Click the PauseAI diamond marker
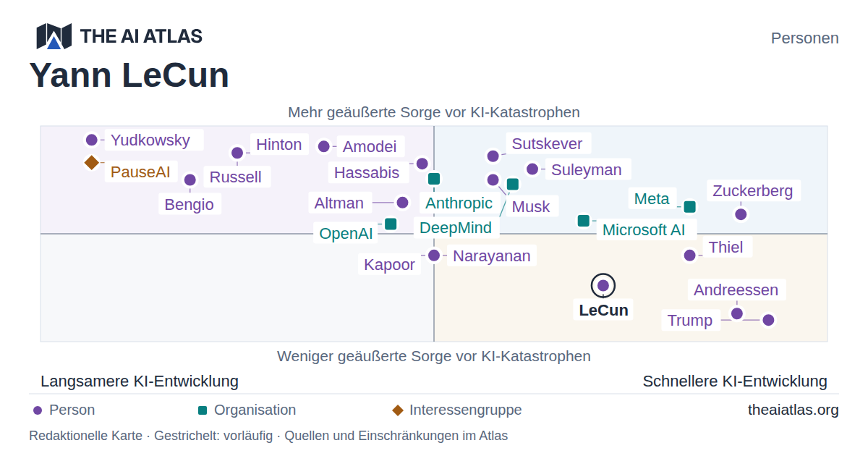 [91, 162]
